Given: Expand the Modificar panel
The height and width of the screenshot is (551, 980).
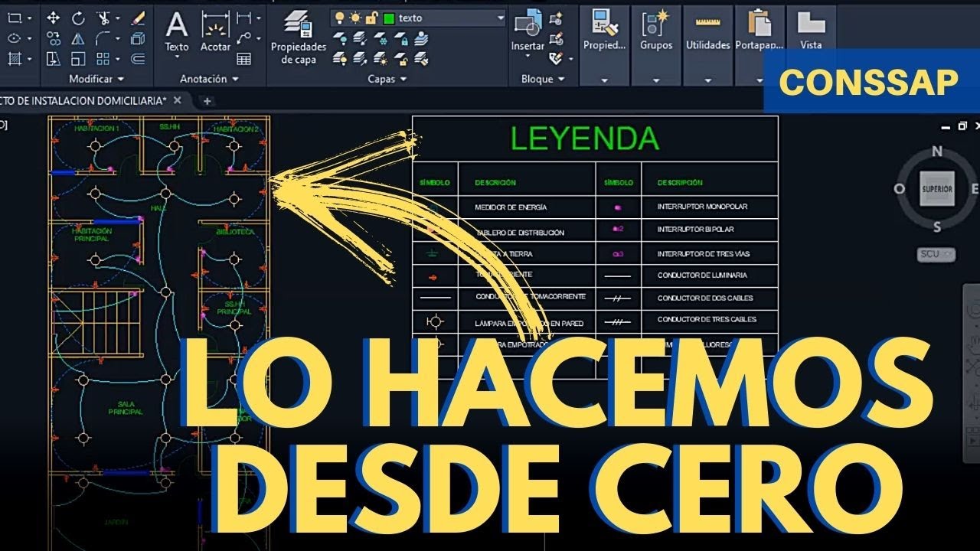Looking at the screenshot, I should pos(96,79).
